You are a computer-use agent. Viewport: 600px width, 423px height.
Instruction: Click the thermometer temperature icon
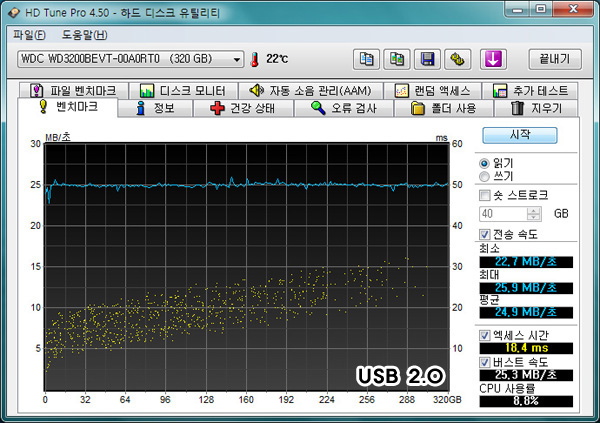pyautogui.click(x=254, y=59)
